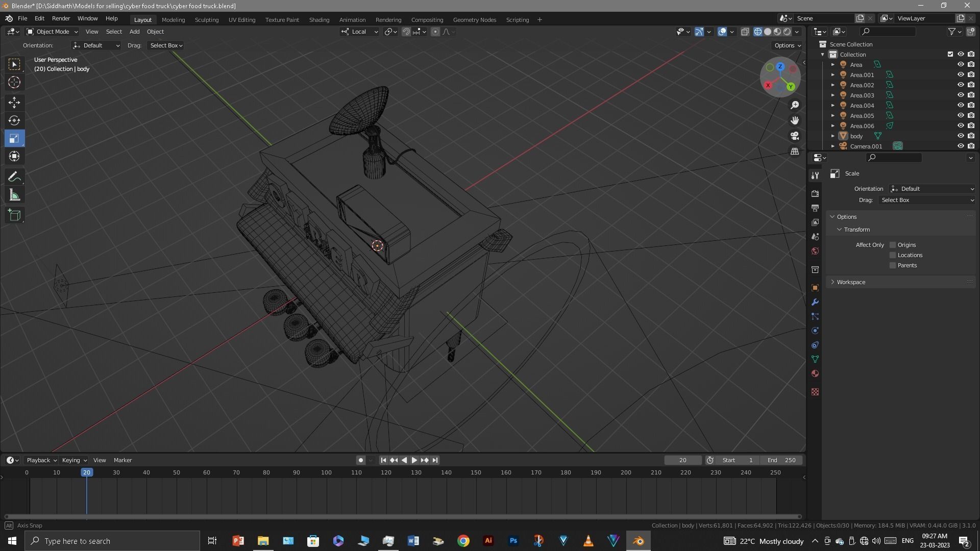Open sidebar Drag Select Box dropdown

point(927,200)
